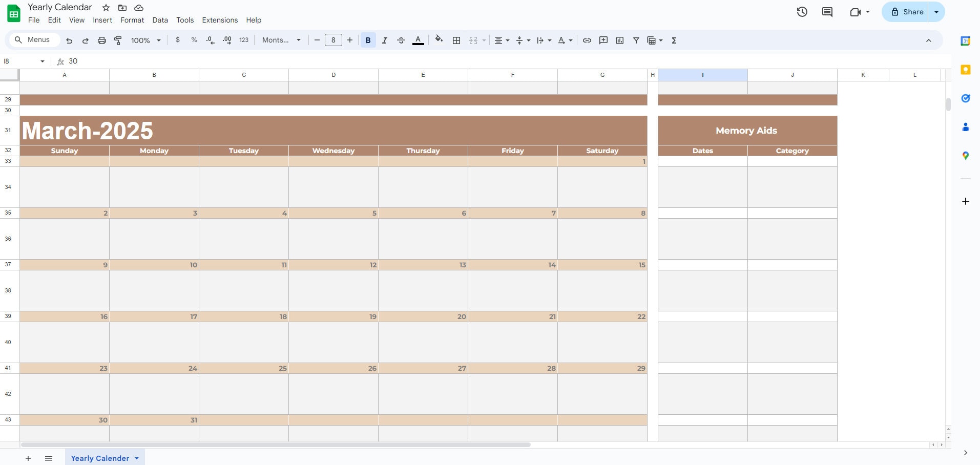The width and height of the screenshot is (980, 465).
Task: Open the text color picker
Action: [x=418, y=40]
